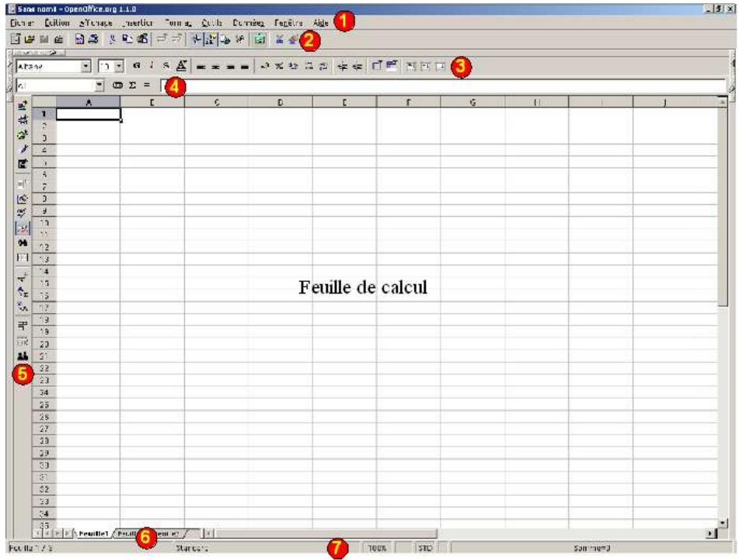This screenshot has height=560, width=739.
Task: Select column header A
Action: coord(88,102)
